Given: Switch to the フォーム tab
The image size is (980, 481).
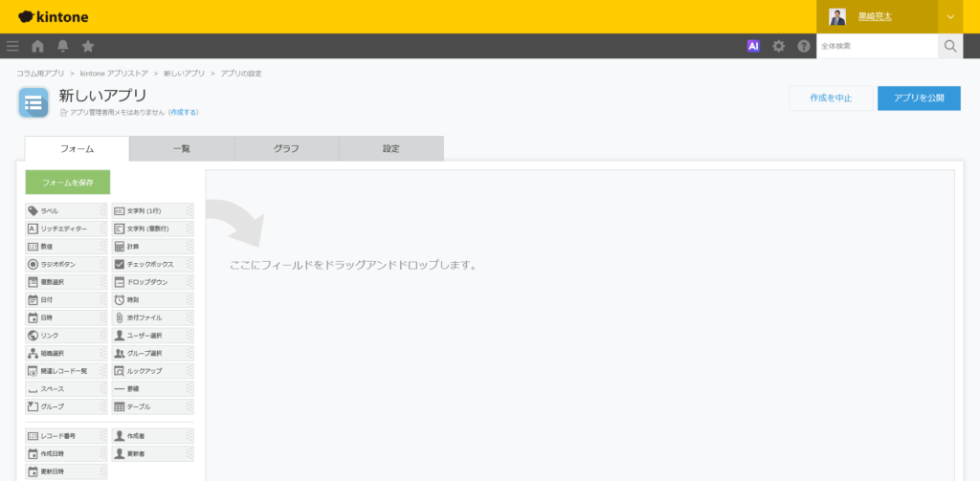Looking at the screenshot, I should [x=77, y=148].
